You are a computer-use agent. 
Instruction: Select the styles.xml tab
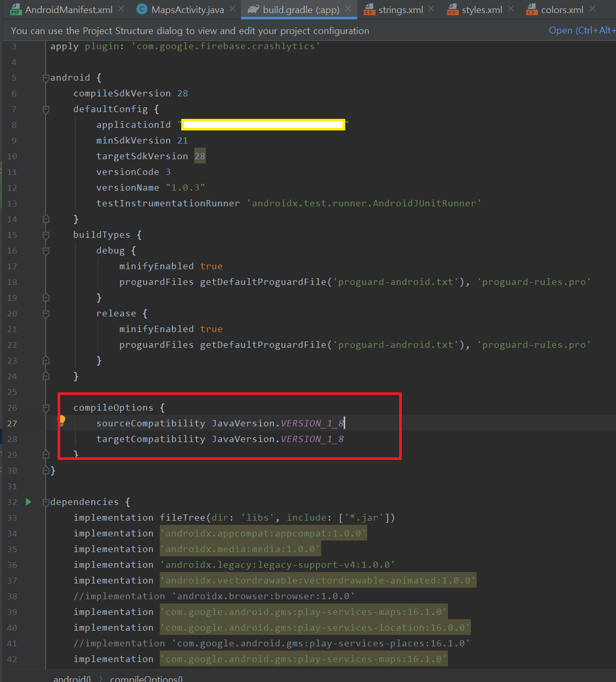[x=481, y=9]
